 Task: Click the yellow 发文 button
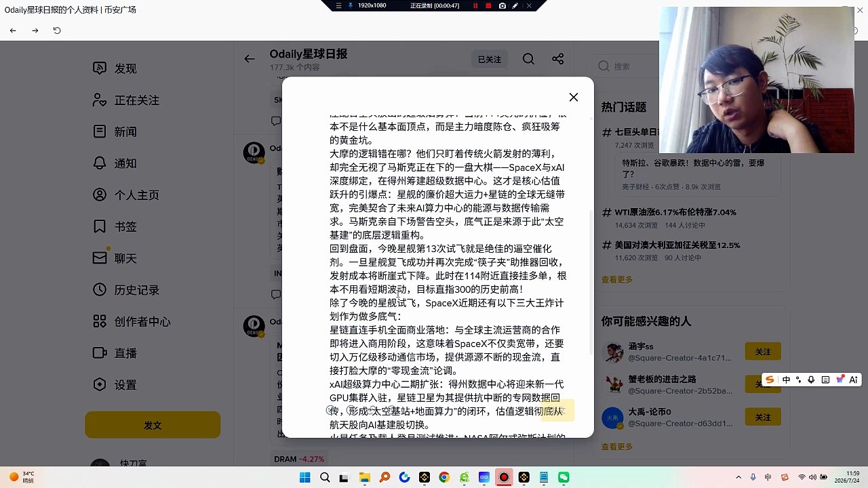click(x=153, y=425)
